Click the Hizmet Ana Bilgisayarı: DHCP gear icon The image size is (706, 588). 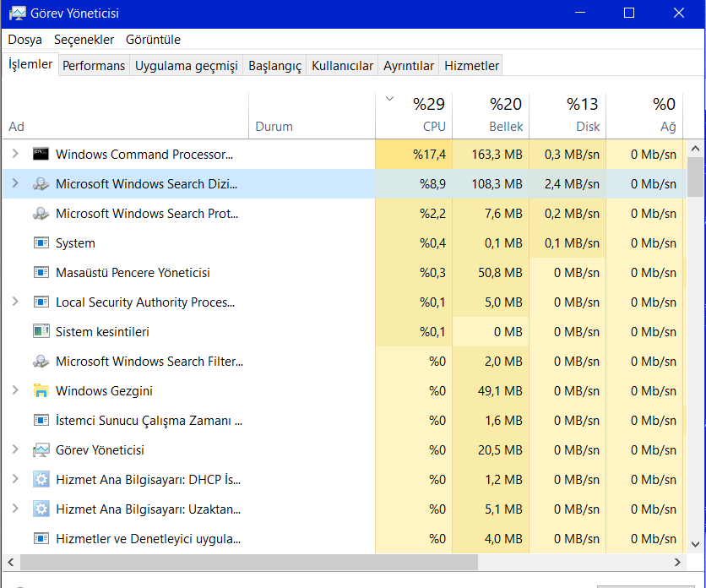(x=41, y=479)
